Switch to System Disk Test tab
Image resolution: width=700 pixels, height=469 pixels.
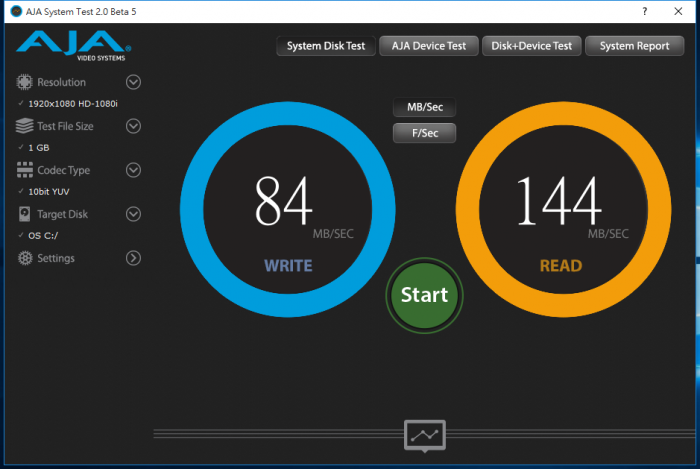326,46
